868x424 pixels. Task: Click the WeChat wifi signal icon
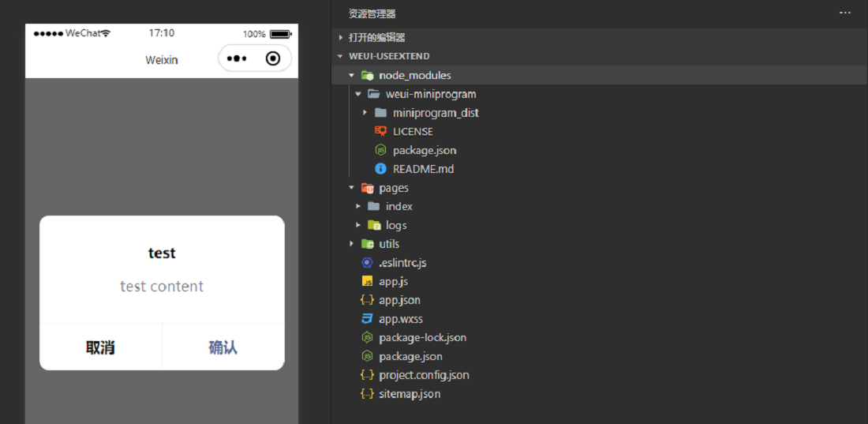point(105,33)
